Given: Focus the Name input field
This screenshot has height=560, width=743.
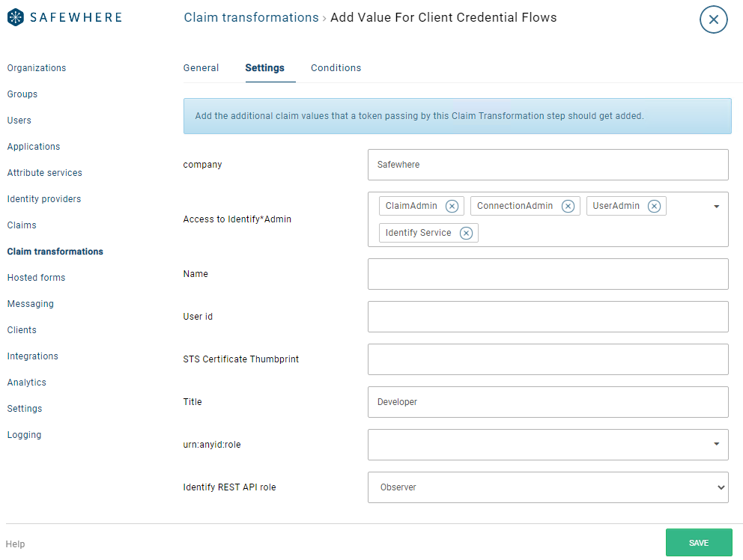Looking at the screenshot, I should [548, 274].
